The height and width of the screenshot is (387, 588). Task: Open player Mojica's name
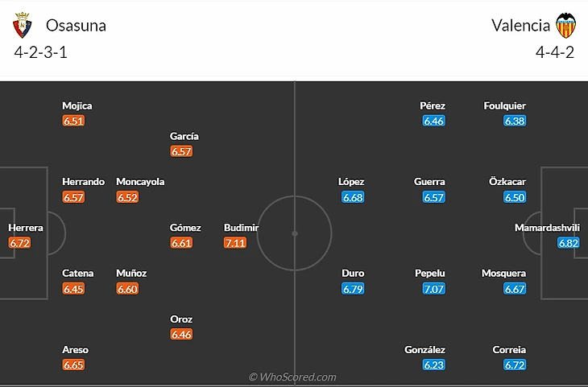click(x=77, y=105)
